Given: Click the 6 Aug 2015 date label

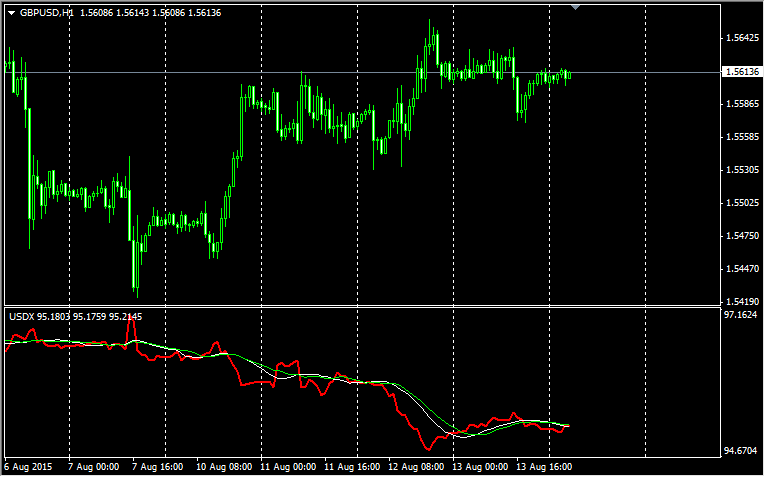Looking at the screenshot, I should 28,467.
